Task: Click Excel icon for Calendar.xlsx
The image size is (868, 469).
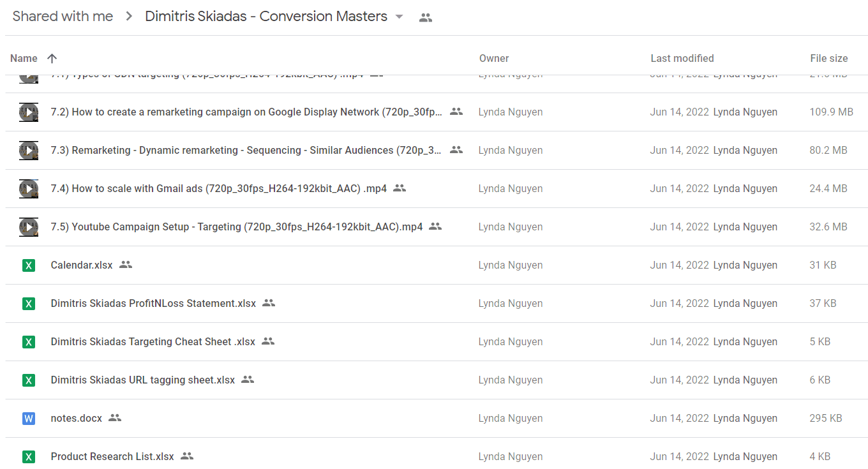Action: point(29,265)
